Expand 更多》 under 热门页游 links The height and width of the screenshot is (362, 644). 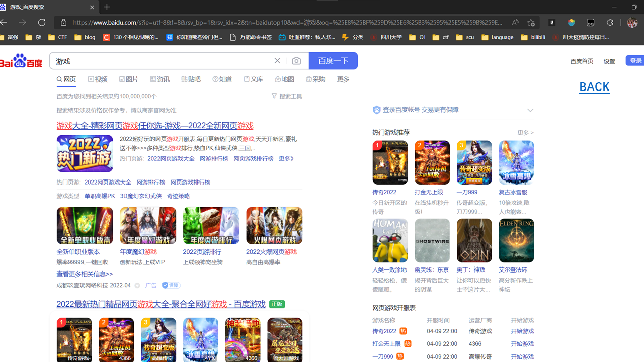[286, 158]
